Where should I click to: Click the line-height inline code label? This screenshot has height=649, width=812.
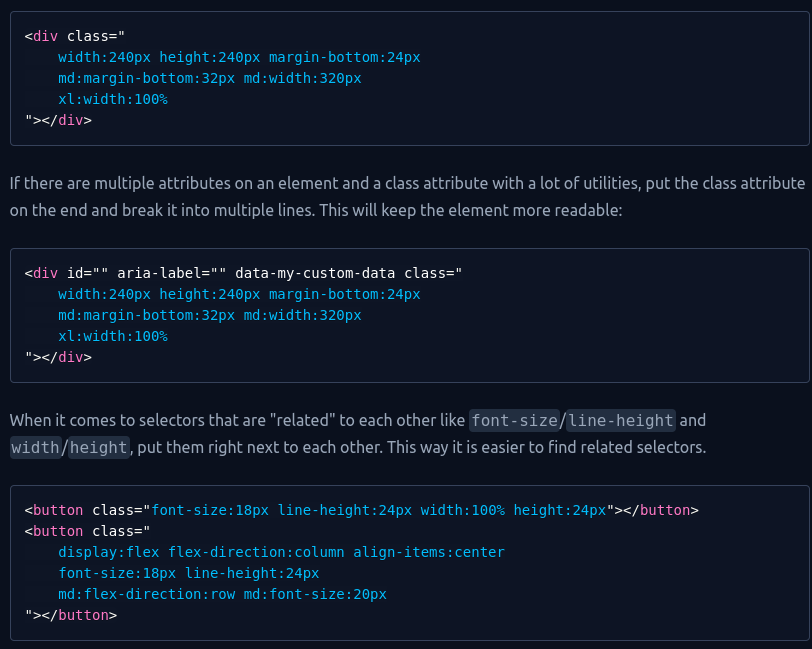pos(621,420)
